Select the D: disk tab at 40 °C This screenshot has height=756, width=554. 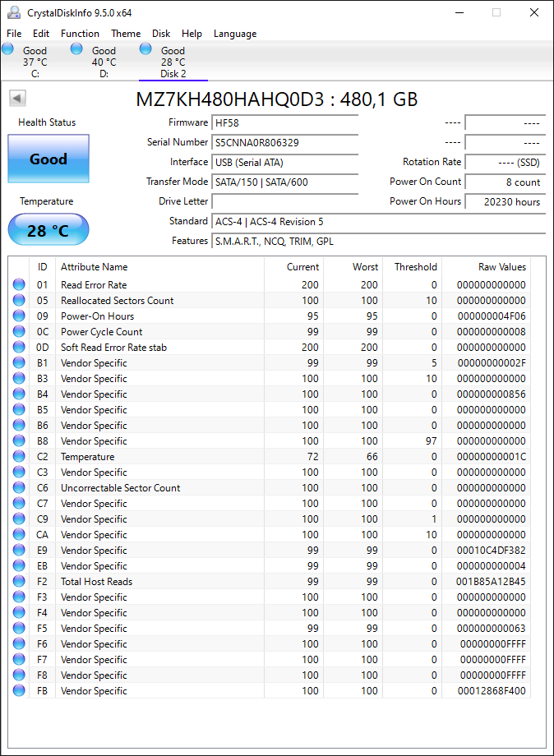tap(104, 62)
